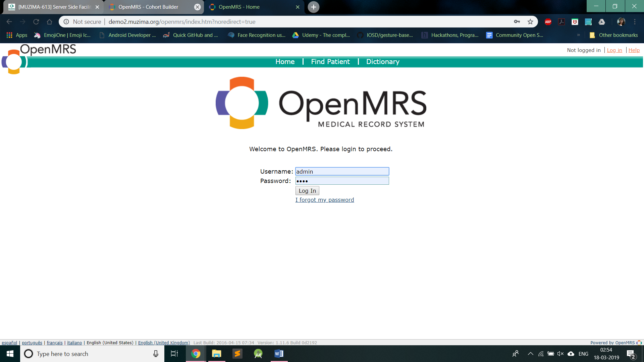Open saved password key icon in address bar

point(517,22)
